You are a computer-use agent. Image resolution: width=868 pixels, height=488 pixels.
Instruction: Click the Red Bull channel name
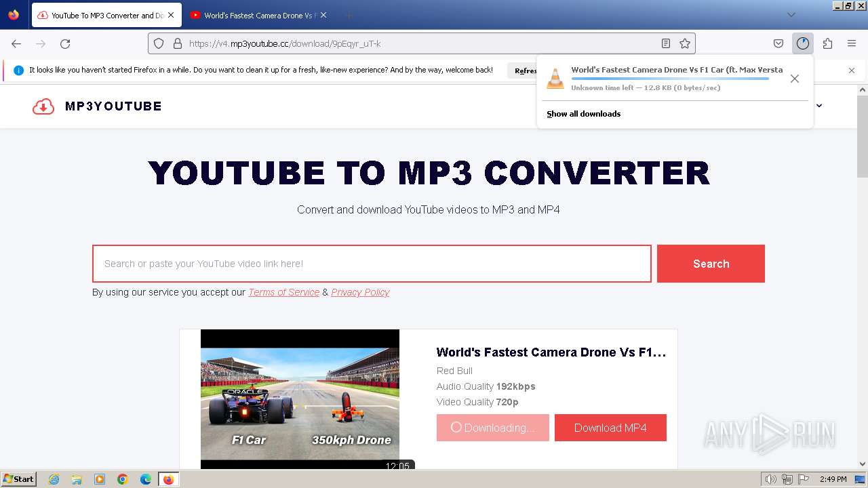click(454, 371)
